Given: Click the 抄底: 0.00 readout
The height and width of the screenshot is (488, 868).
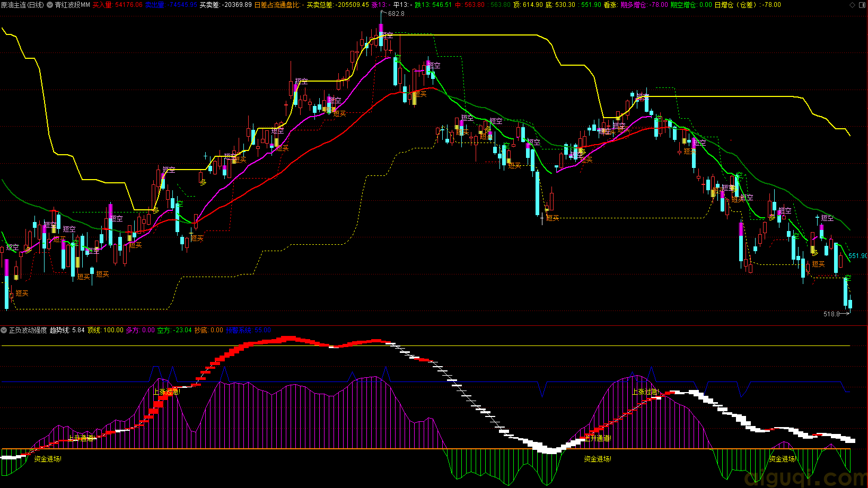Looking at the screenshot, I should click(x=209, y=330).
